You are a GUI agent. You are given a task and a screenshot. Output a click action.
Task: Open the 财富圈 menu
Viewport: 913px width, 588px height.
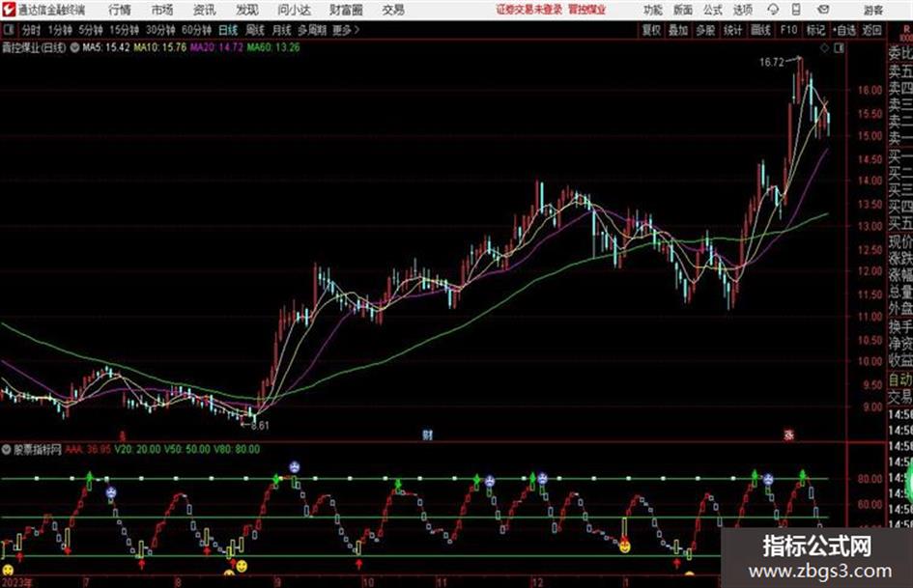pyautogui.click(x=346, y=10)
